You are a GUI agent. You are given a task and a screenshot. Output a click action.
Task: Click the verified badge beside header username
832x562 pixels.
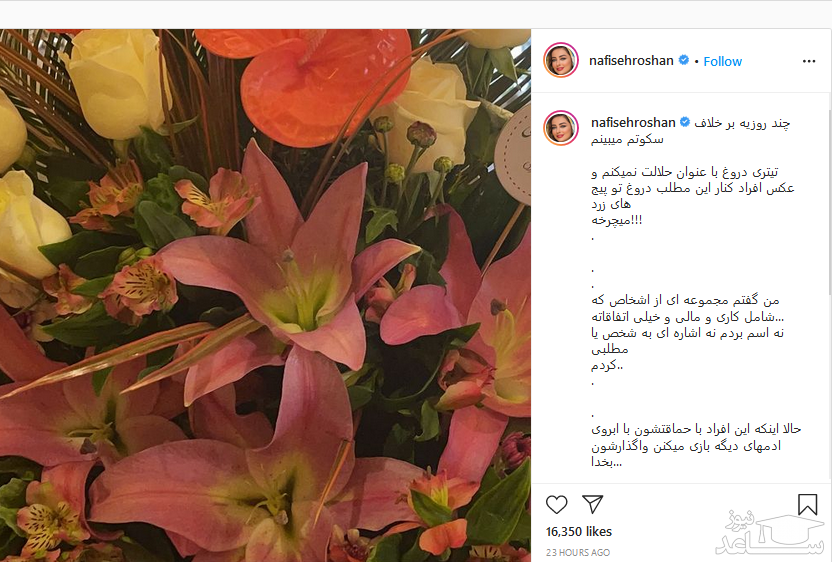click(684, 60)
